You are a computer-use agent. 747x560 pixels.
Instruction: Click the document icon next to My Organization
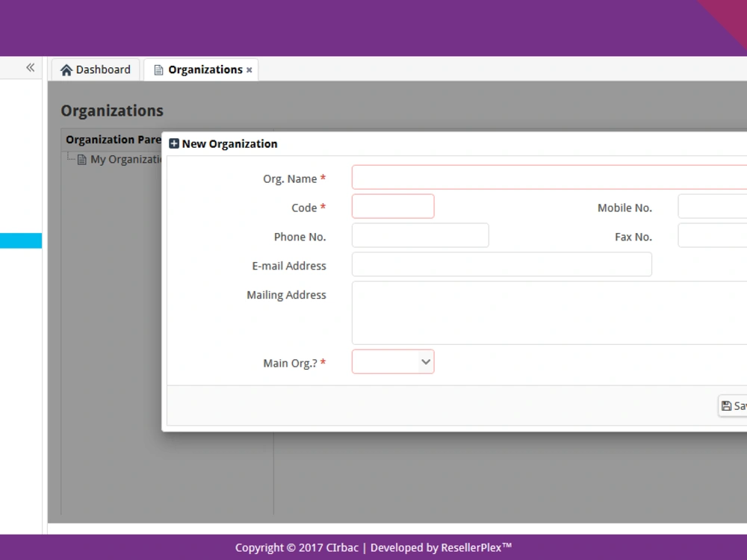81,158
